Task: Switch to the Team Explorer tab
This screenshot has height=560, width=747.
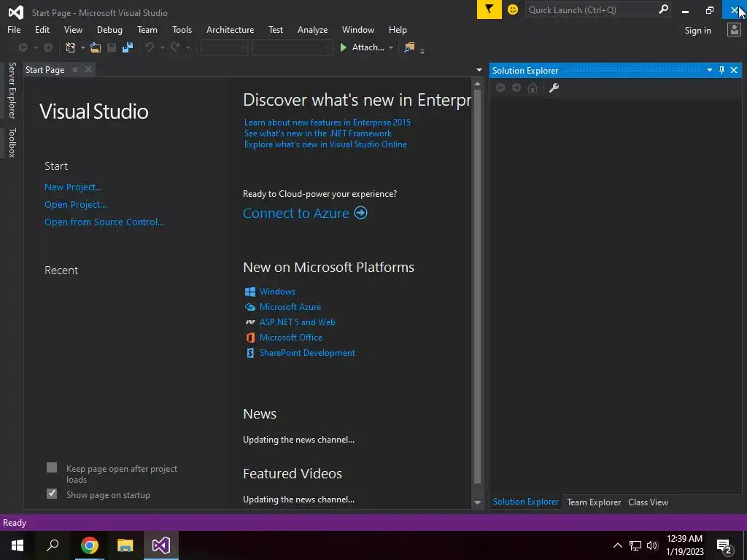Action: coord(594,502)
